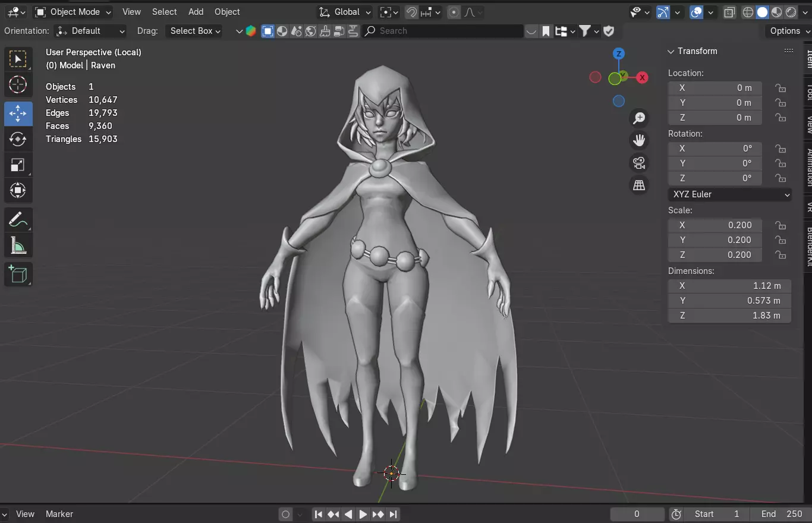This screenshot has width=812, height=523.
Task: Open the Object Mode dropdown
Action: [73, 12]
